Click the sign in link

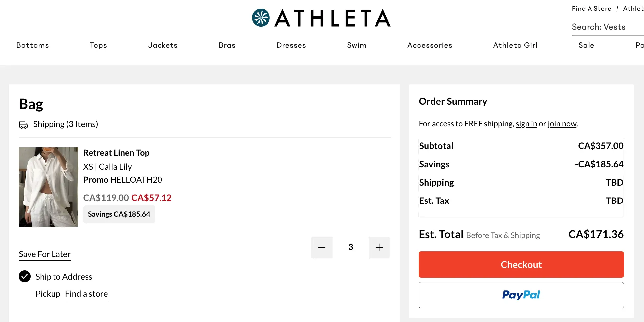[526, 124]
